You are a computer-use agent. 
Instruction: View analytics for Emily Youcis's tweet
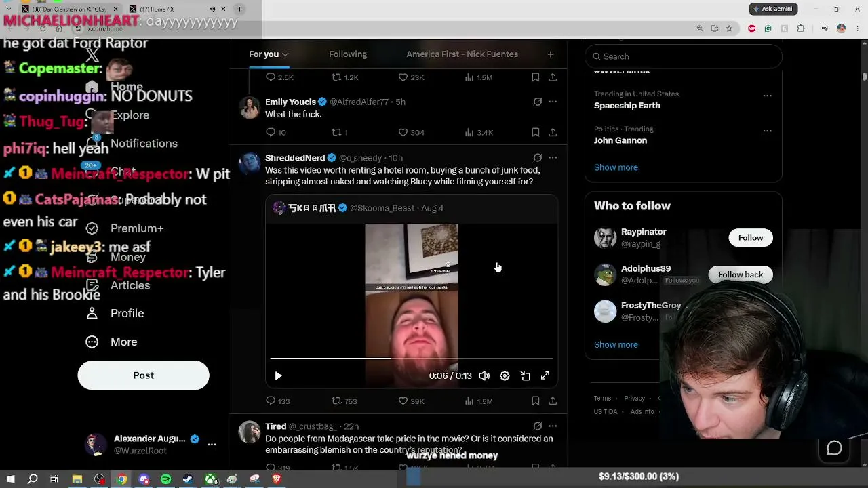point(478,132)
